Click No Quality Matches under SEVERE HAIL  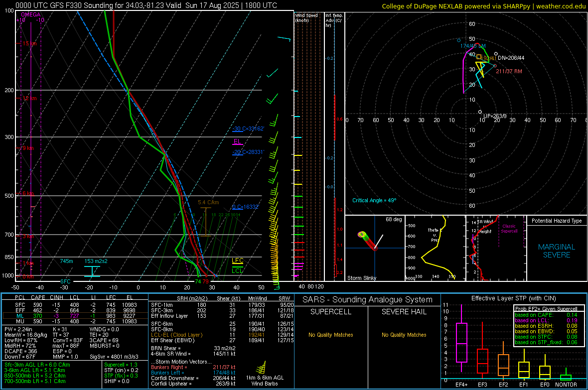pyautogui.click(x=404, y=335)
